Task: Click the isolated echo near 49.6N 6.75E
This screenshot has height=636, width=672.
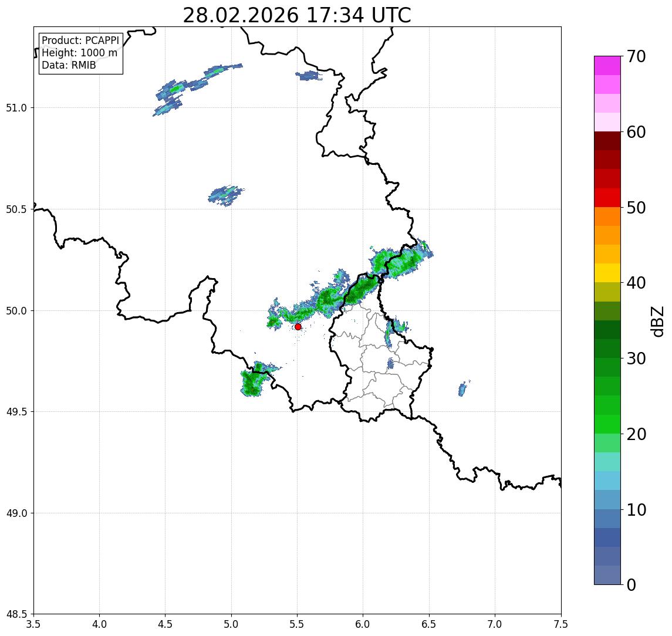Action: tap(463, 389)
